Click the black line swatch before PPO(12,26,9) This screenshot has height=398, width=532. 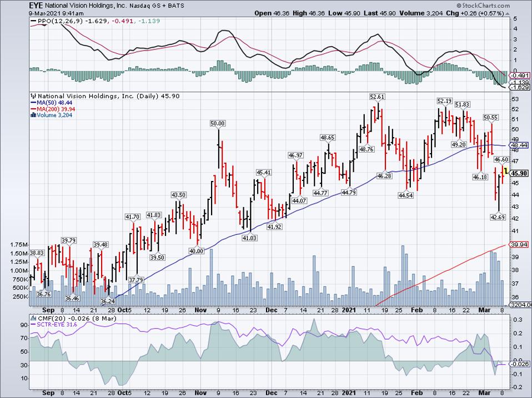33,21
